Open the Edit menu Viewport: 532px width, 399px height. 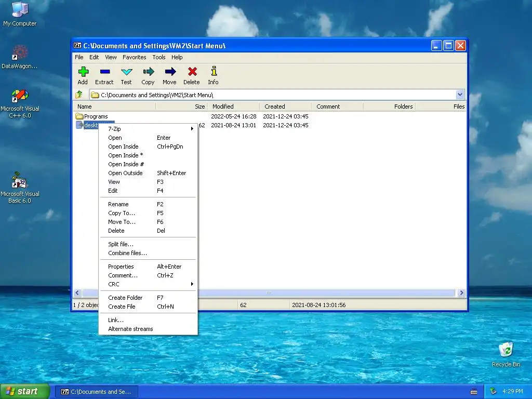(x=94, y=57)
